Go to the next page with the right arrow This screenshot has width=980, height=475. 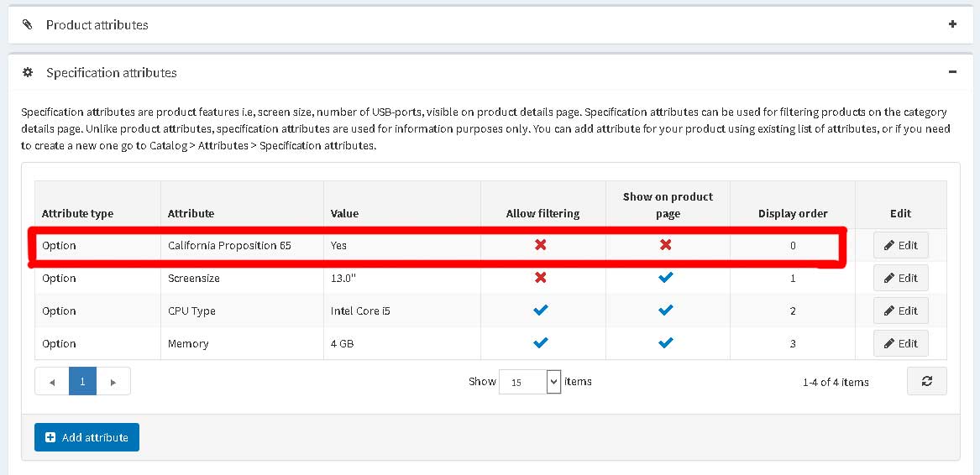113,381
